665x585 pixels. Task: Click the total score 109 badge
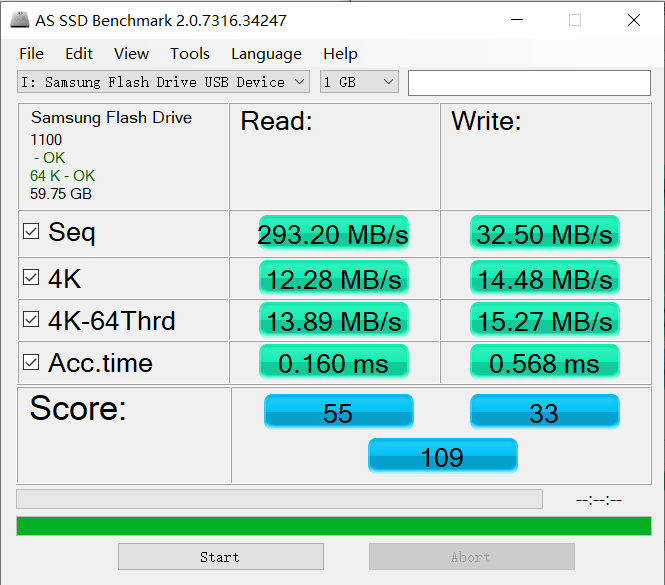(443, 456)
